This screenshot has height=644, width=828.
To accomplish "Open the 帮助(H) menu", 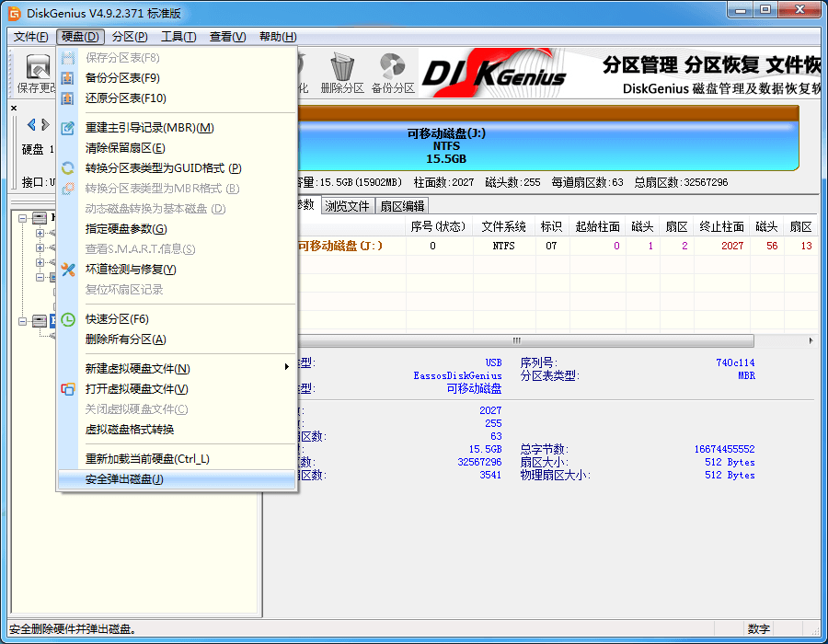I will (278, 37).
